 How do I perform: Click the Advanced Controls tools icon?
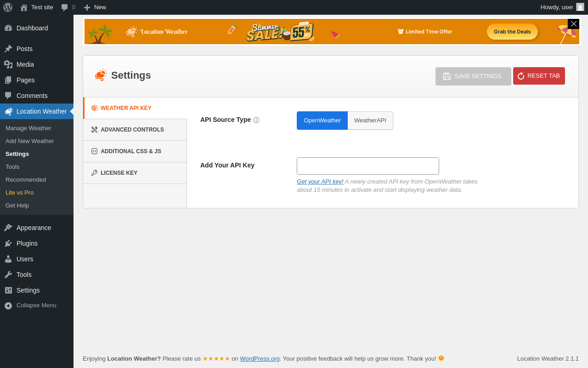(x=94, y=130)
